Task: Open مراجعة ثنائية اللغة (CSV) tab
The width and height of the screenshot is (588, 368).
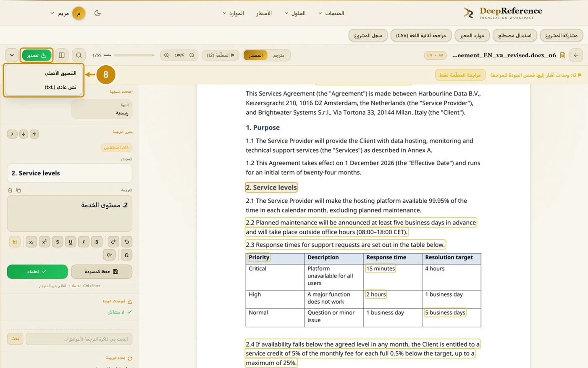Action: point(421,35)
